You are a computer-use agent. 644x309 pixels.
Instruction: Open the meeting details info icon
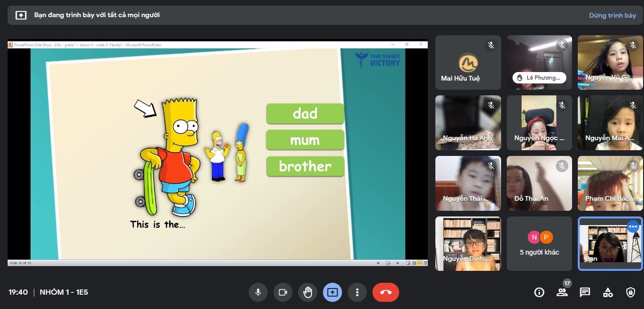click(539, 292)
